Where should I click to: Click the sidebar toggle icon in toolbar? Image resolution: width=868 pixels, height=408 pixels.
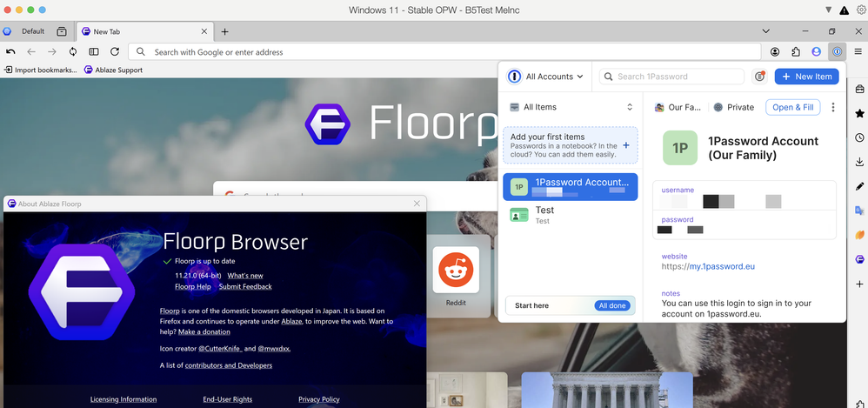click(x=94, y=52)
